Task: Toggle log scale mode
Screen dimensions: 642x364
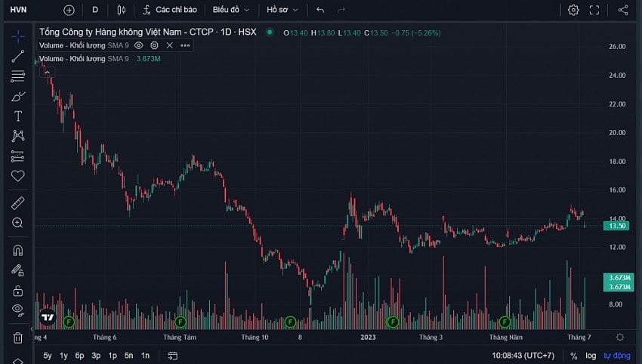Action: click(591, 356)
